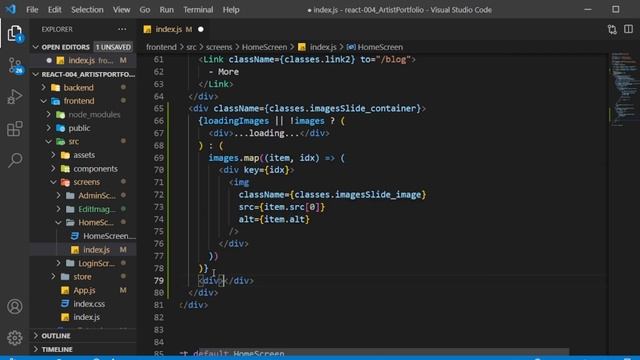
Task: Open File menu
Action: [x=32, y=9]
